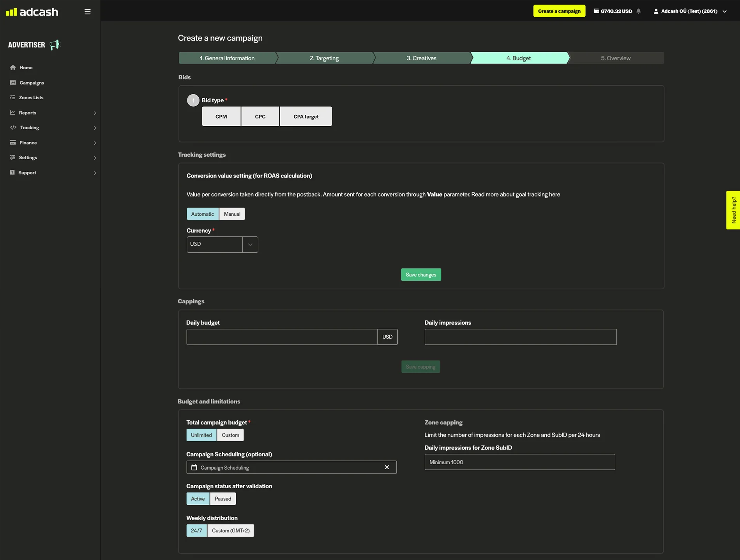Go to the 2. Targeting step
Screen dimensions: 740x560
click(x=324, y=58)
